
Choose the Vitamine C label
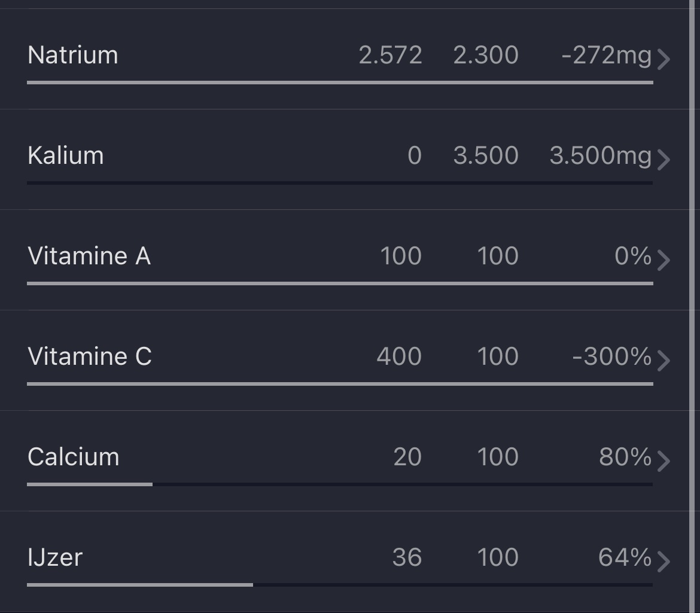pos(90,356)
